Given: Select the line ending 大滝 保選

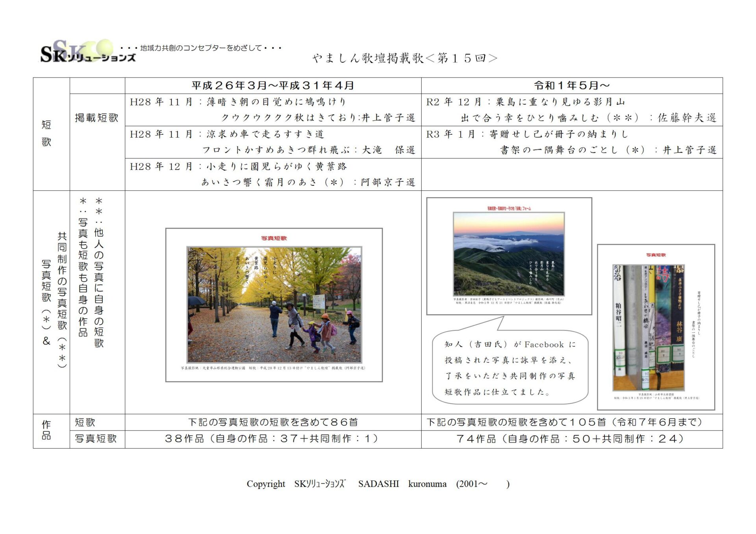Looking at the screenshot, I should (309, 150).
